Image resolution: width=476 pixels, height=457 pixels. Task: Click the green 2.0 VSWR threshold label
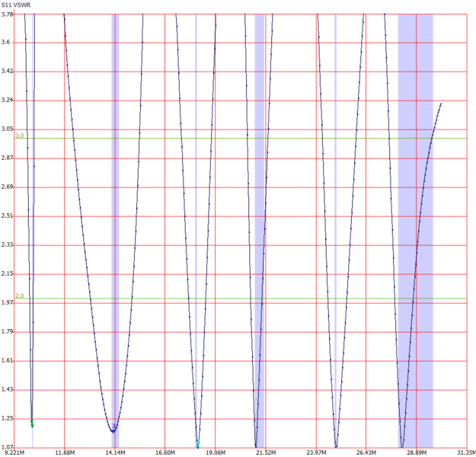coord(20,296)
